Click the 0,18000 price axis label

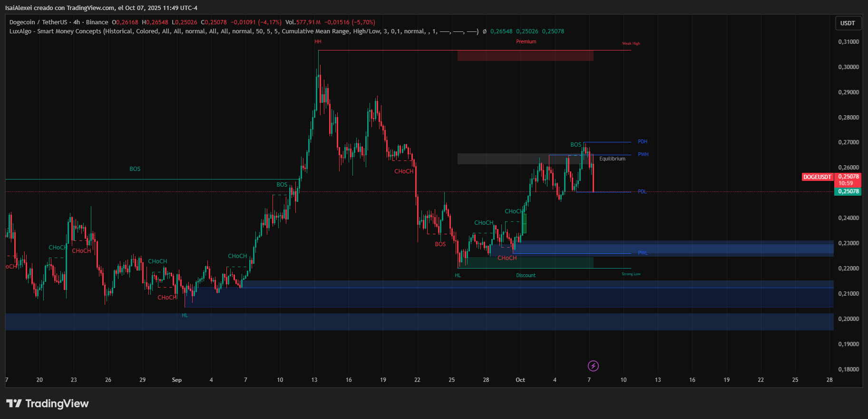pyautogui.click(x=848, y=369)
